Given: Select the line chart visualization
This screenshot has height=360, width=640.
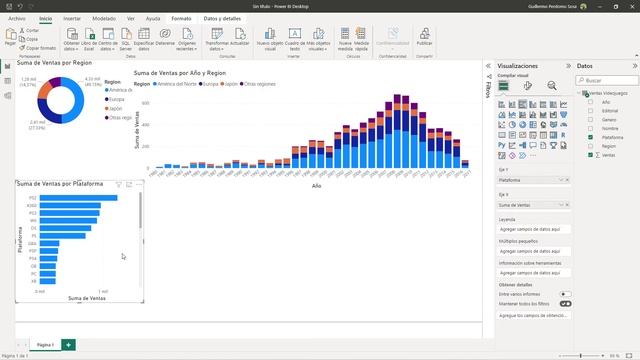Looking at the screenshot, I should [x=564, y=104].
